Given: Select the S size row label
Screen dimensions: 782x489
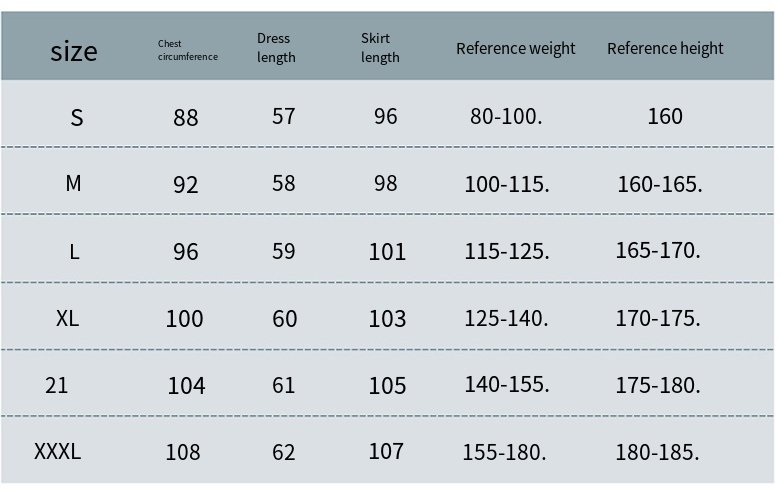Looking at the screenshot, I should pyautogui.click(x=77, y=117).
